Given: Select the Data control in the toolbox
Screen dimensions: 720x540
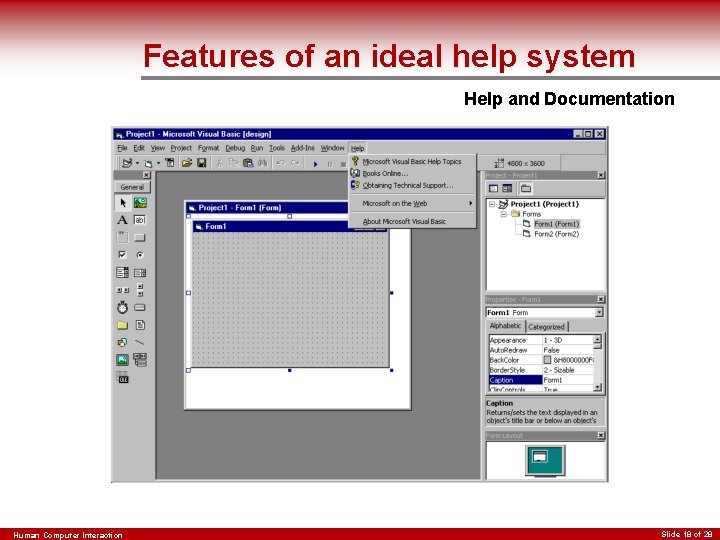Looking at the screenshot, I should [140, 360].
